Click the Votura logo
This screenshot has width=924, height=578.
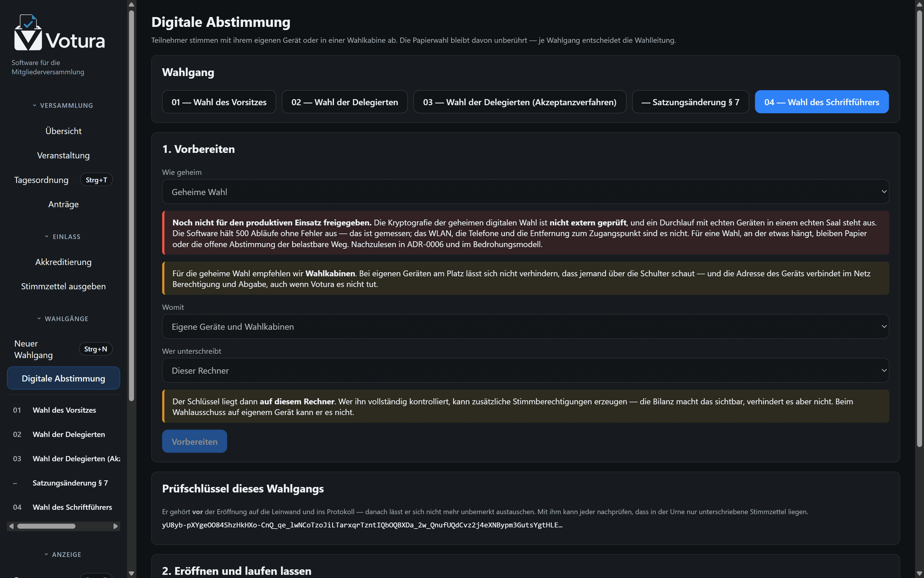(59, 33)
